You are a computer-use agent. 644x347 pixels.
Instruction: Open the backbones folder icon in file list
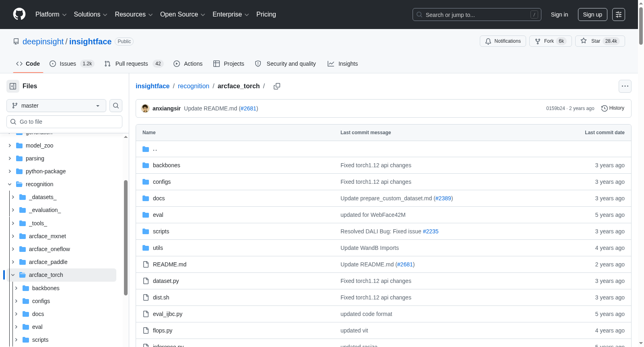(146, 165)
